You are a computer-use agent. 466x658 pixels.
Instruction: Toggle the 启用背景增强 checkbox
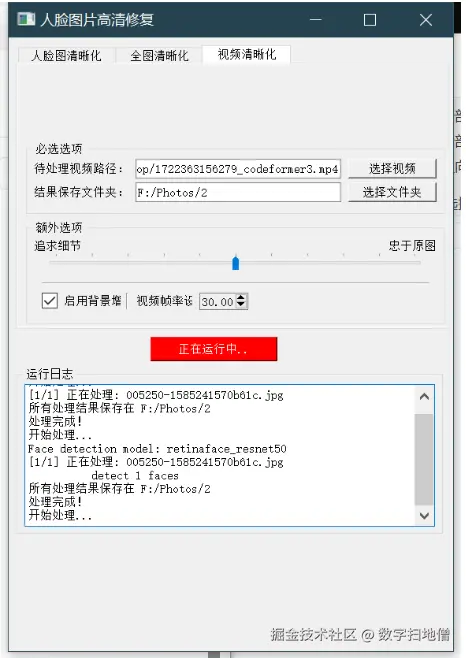click(x=50, y=301)
